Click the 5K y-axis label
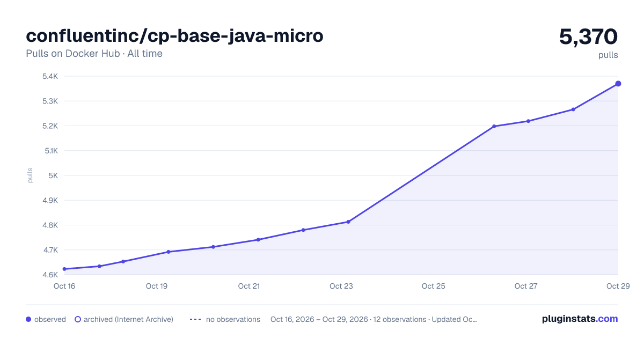644x338 pixels. (53, 175)
